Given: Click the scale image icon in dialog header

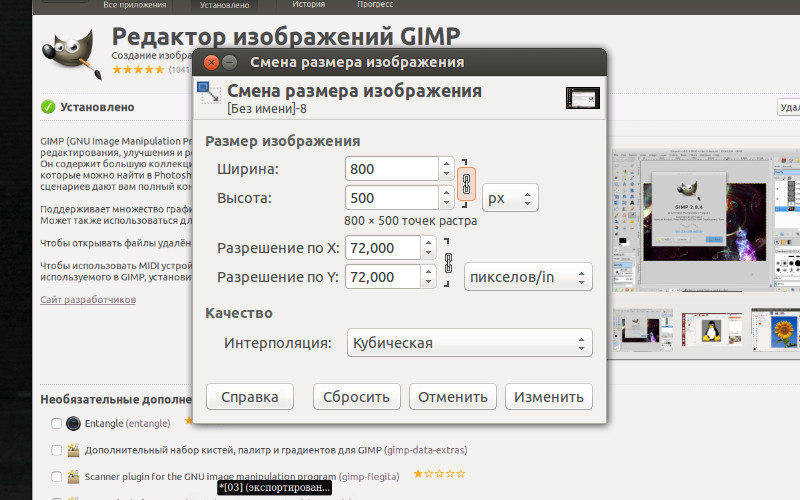Looking at the screenshot, I should 209,93.
